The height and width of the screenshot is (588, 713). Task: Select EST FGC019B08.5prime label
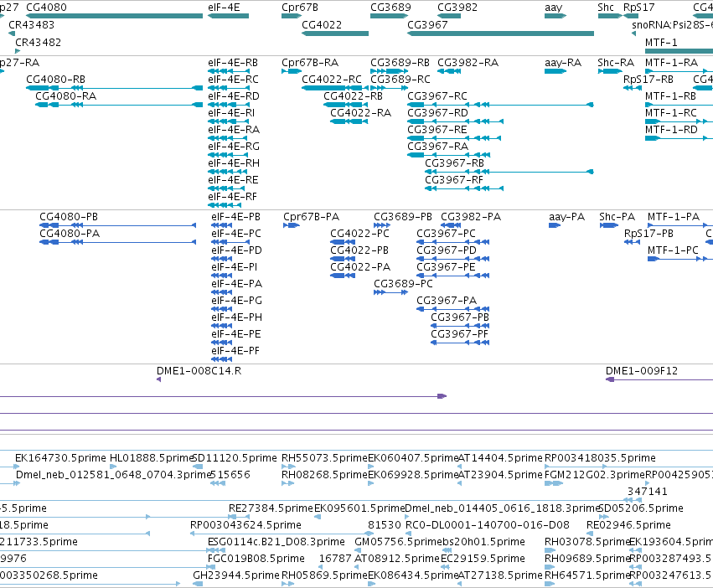point(256,558)
